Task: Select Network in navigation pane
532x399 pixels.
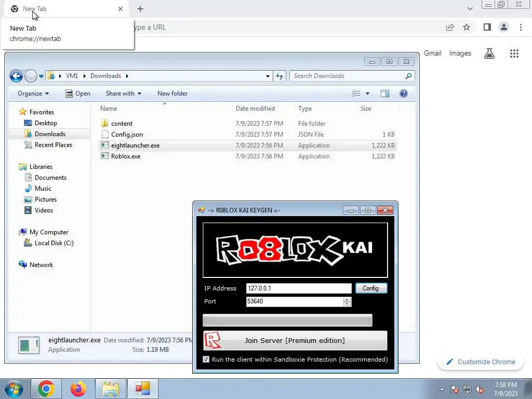Action: [x=36, y=264]
